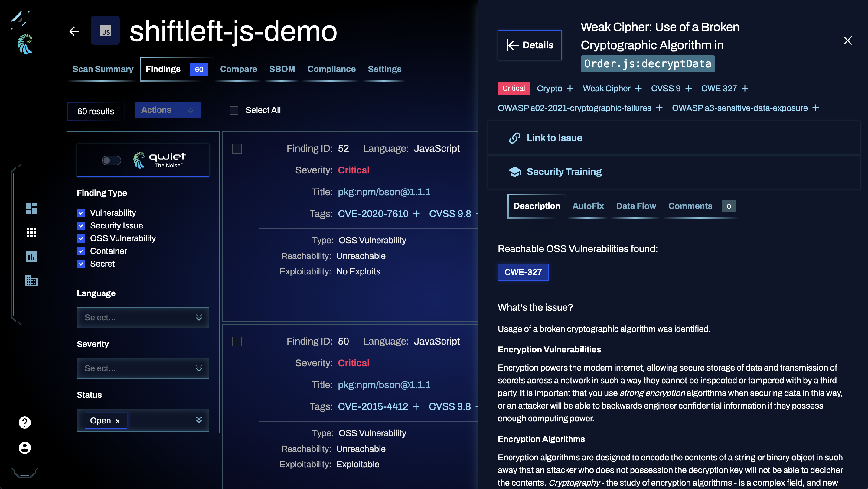Image resolution: width=868 pixels, height=489 pixels.
Task: Click the Details collapse button
Action: click(x=529, y=45)
